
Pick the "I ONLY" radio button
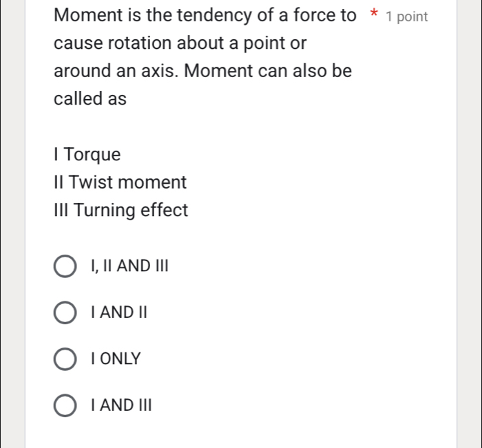[65, 359]
